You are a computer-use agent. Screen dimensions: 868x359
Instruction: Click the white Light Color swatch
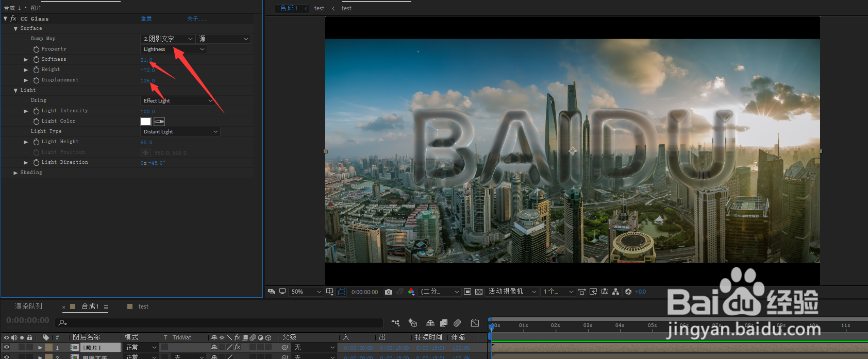(x=146, y=122)
